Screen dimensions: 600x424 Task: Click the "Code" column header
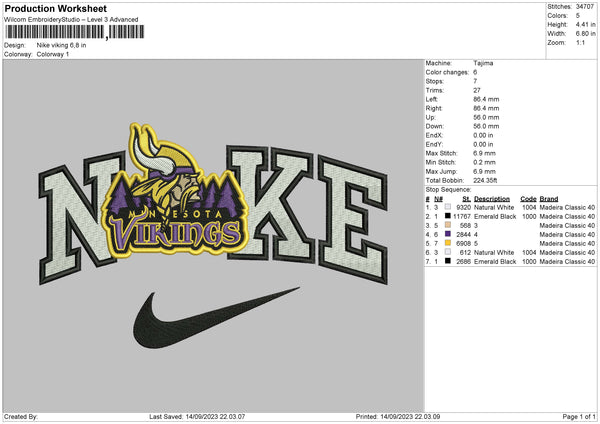528,199
